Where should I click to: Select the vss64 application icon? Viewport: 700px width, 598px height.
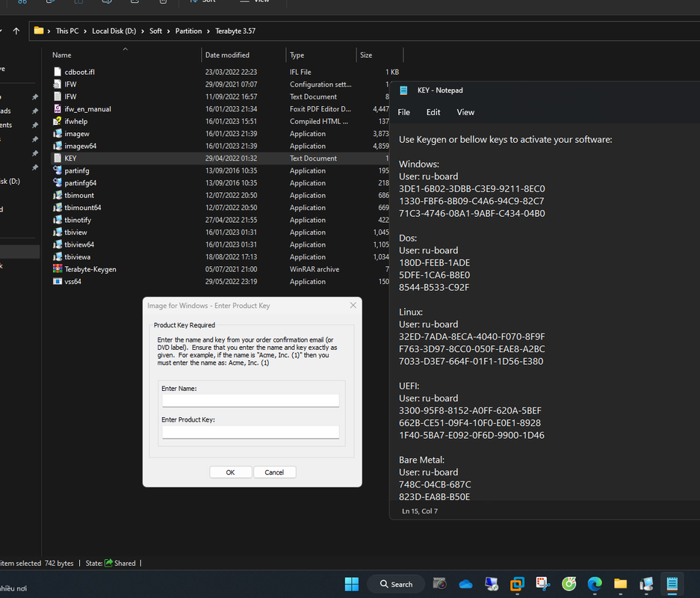pyautogui.click(x=57, y=281)
